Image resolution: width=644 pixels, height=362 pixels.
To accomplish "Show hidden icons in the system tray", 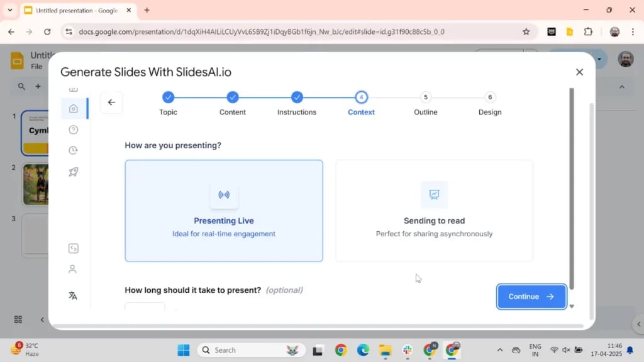I will point(500,350).
